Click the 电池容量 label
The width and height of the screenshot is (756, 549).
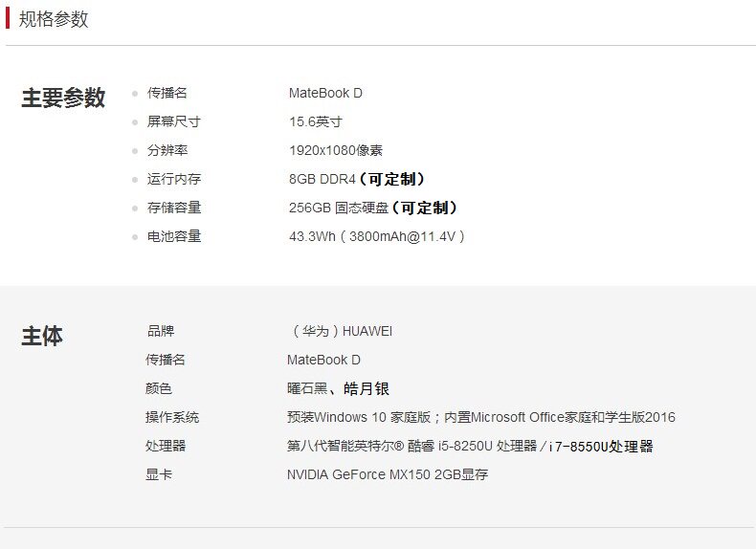(x=173, y=236)
